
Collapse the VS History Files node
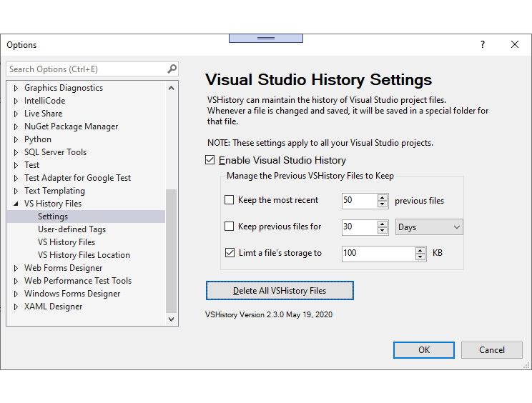[x=16, y=204]
